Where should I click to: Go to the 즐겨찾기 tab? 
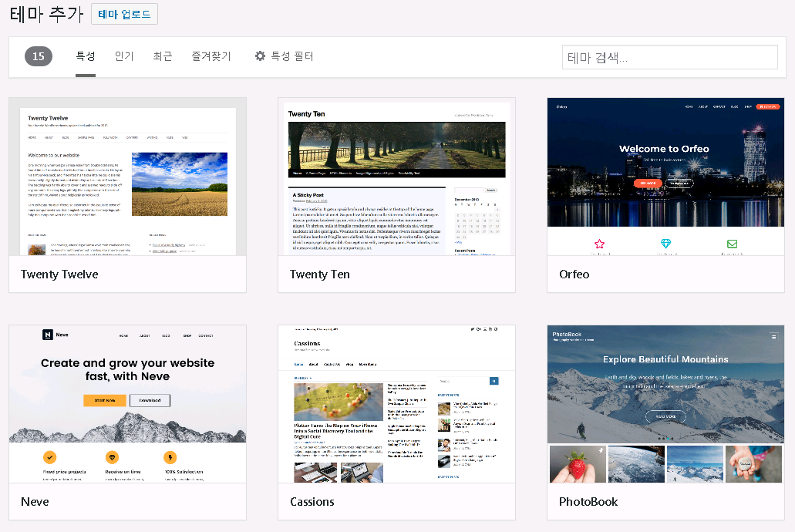211,56
